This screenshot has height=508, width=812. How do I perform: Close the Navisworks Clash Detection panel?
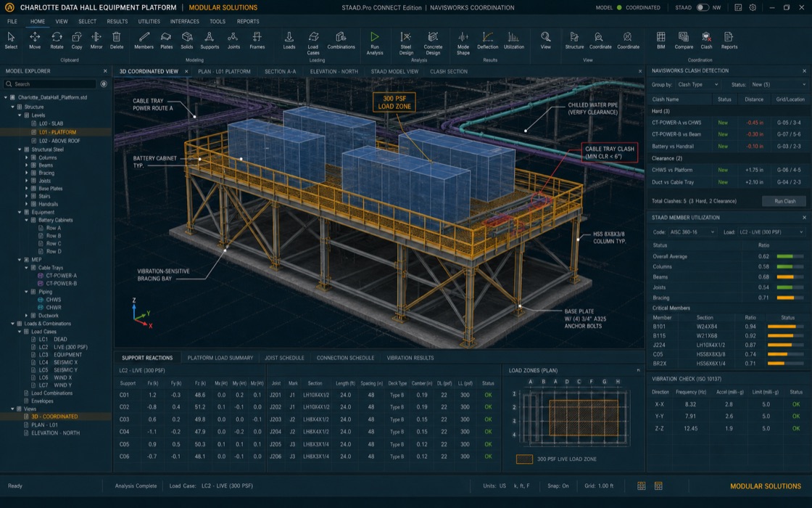804,70
